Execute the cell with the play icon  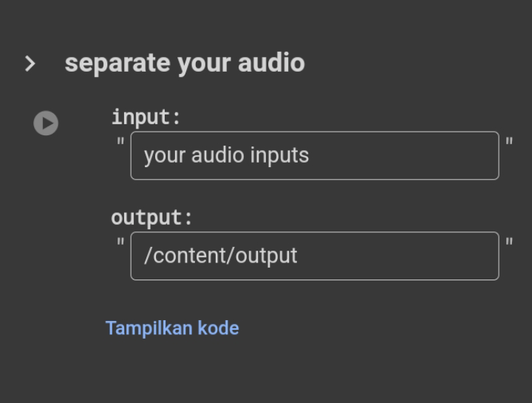point(46,123)
